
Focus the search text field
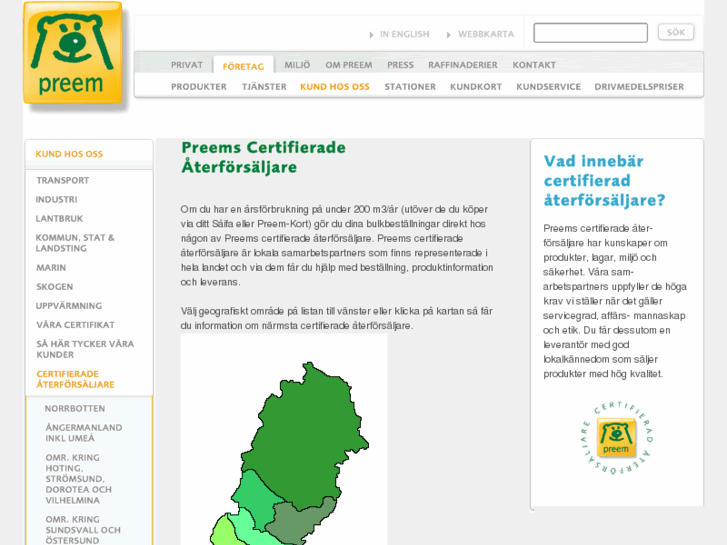pos(590,33)
